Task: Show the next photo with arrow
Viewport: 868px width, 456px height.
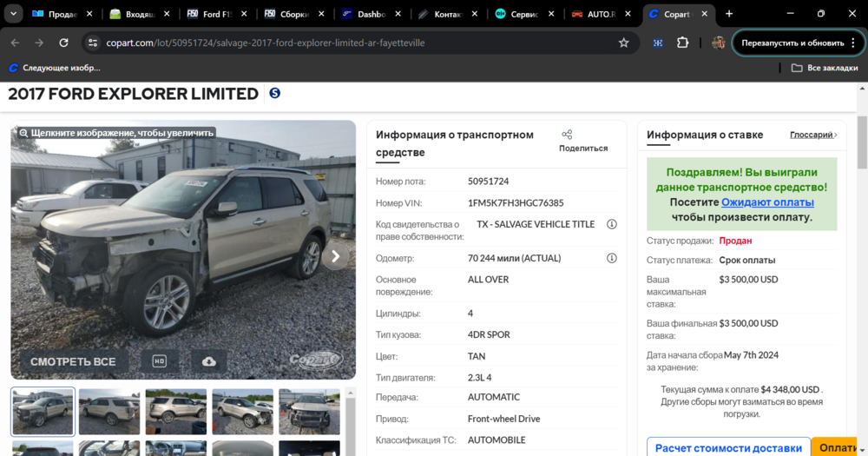Action: click(x=335, y=256)
